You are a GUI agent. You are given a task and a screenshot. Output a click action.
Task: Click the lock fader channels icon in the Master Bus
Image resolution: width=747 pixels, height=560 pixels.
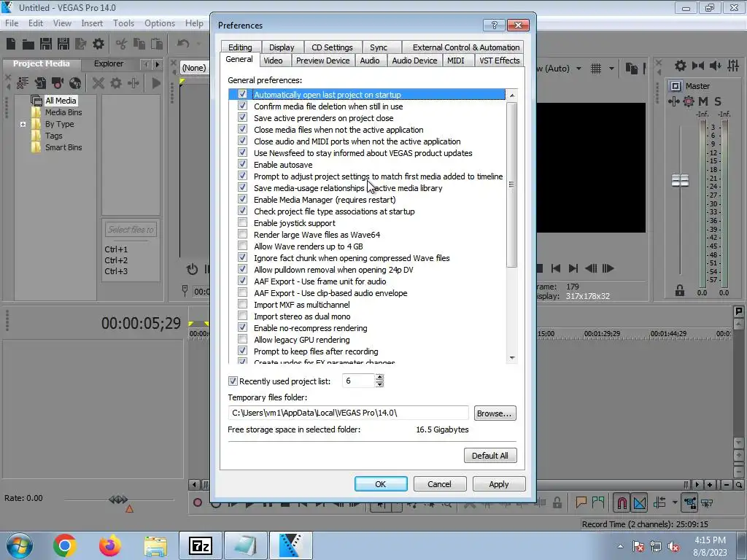click(680, 290)
